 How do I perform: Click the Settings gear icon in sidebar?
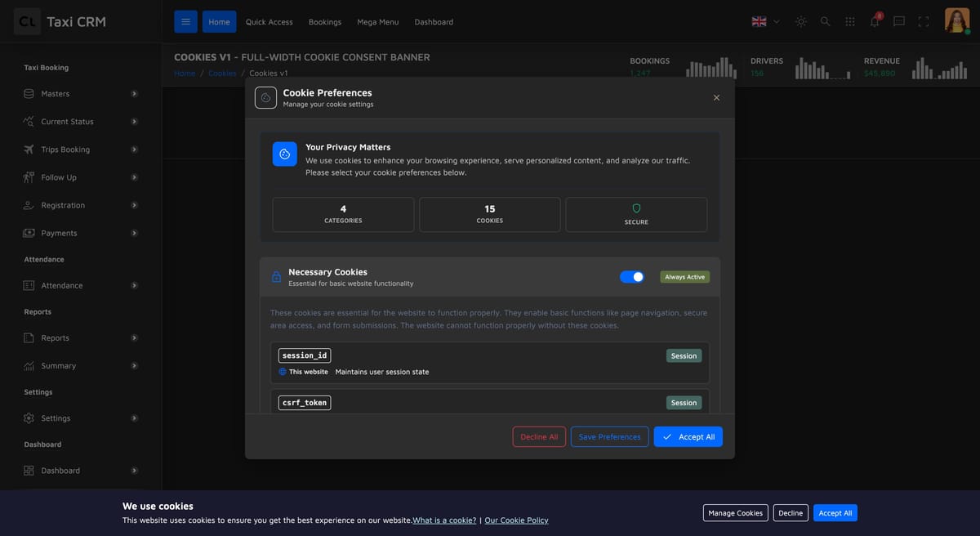[x=29, y=418]
